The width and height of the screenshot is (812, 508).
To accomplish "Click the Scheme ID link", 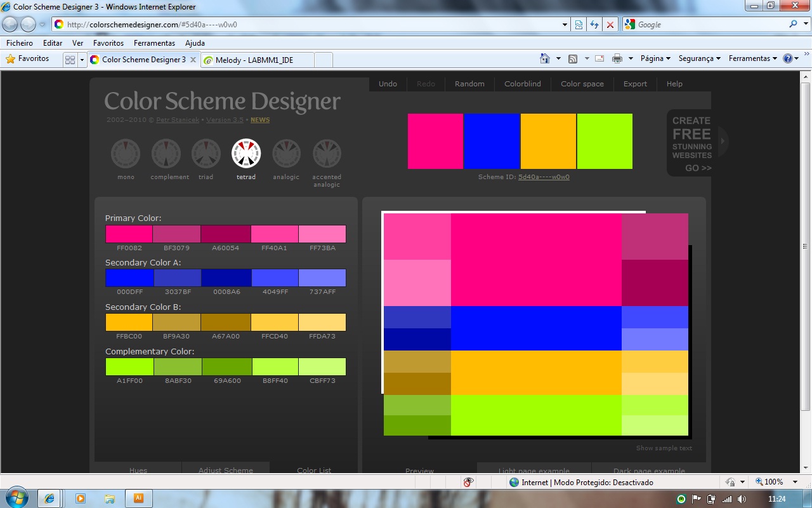I will [544, 177].
